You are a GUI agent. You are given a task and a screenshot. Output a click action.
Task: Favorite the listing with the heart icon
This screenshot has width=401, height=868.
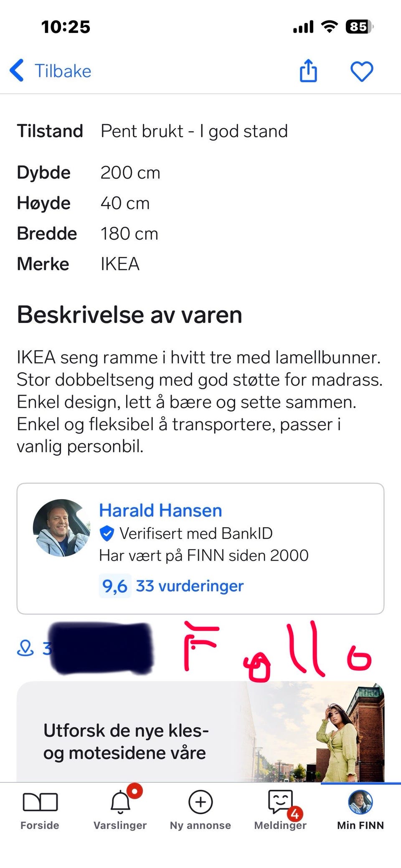click(x=361, y=71)
